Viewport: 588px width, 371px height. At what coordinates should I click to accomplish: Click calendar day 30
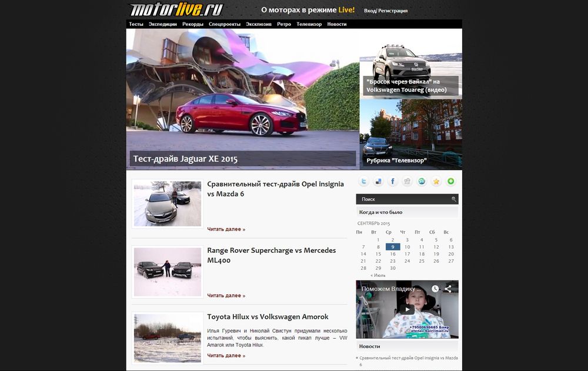pos(393,268)
